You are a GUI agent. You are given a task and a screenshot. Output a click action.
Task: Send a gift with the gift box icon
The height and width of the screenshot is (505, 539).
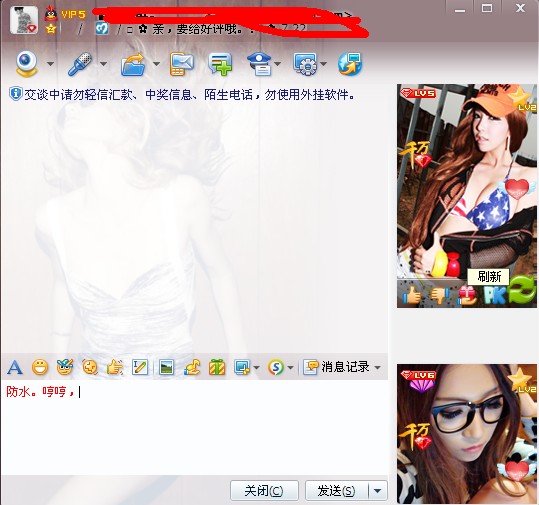tap(217, 367)
